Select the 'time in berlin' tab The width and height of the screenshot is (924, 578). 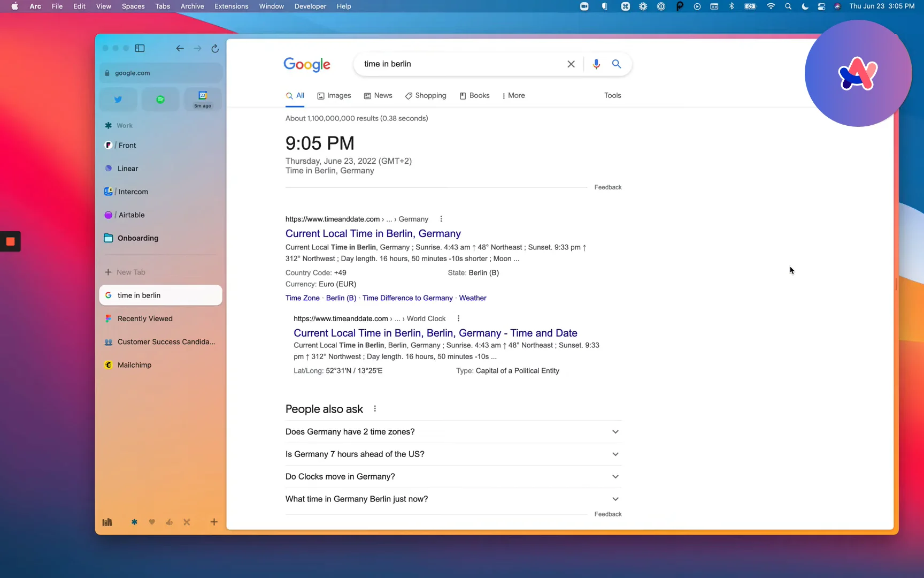point(160,295)
